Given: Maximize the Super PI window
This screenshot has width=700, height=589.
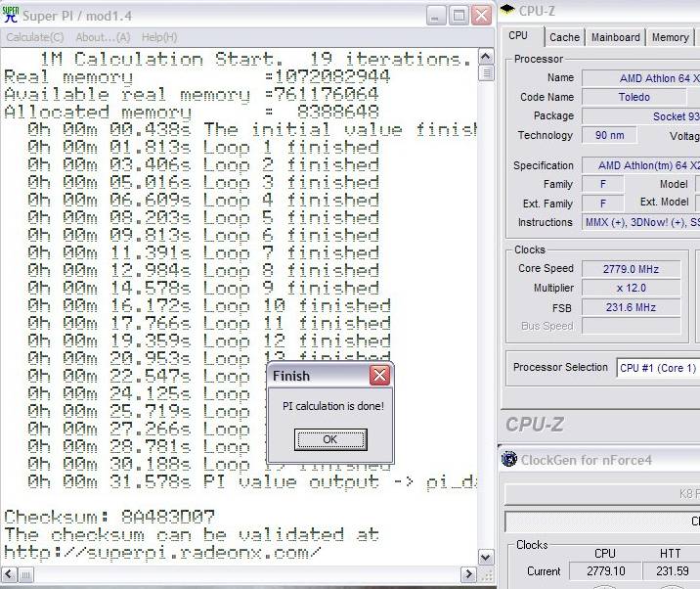Looking at the screenshot, I should (459, 16).
